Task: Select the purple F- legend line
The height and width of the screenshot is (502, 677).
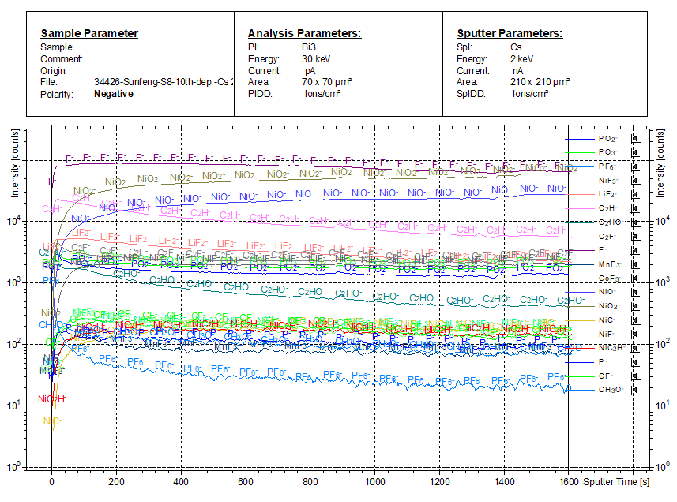Action: [x=582, y=249]
